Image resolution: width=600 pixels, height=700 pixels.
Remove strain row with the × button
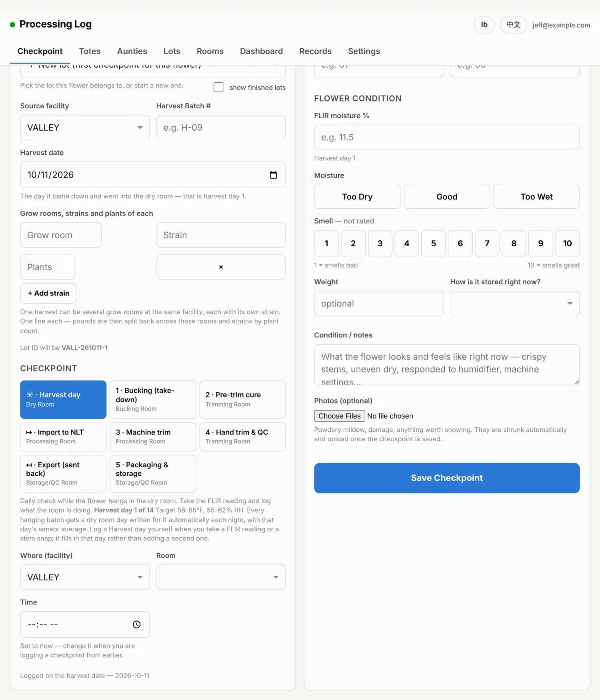point(221,267)
